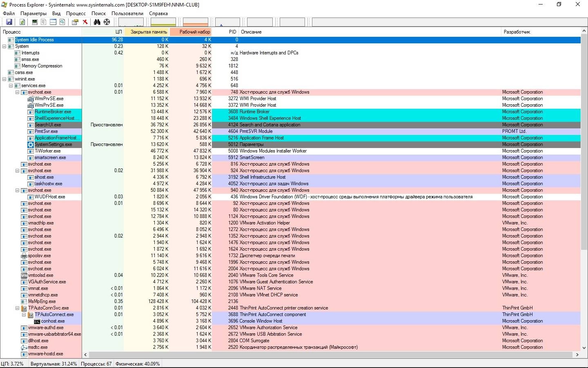This screenshot has height=368, width=588.
Task: Sort by the Разработчик column header
Action: pos(541,31)
